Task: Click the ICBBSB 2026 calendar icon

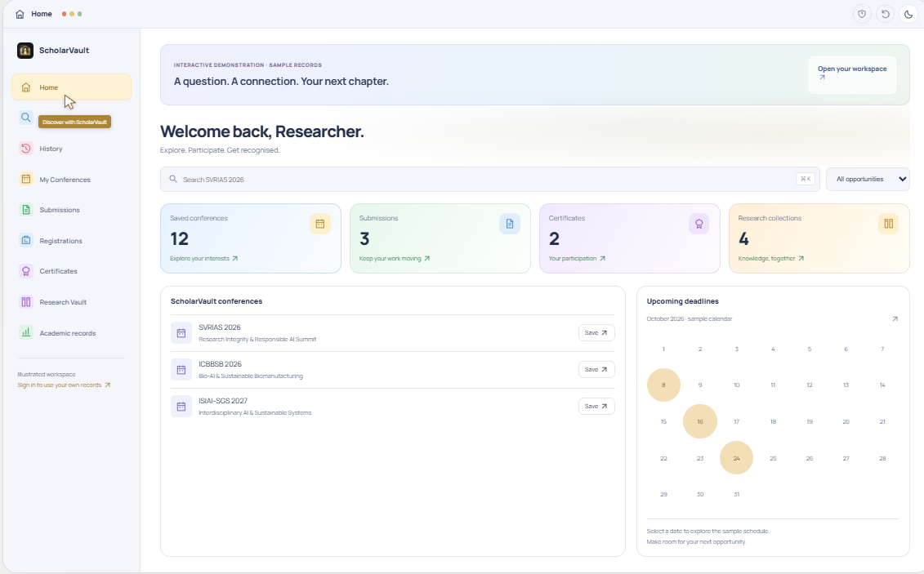Action: click(x=181, y=370)
